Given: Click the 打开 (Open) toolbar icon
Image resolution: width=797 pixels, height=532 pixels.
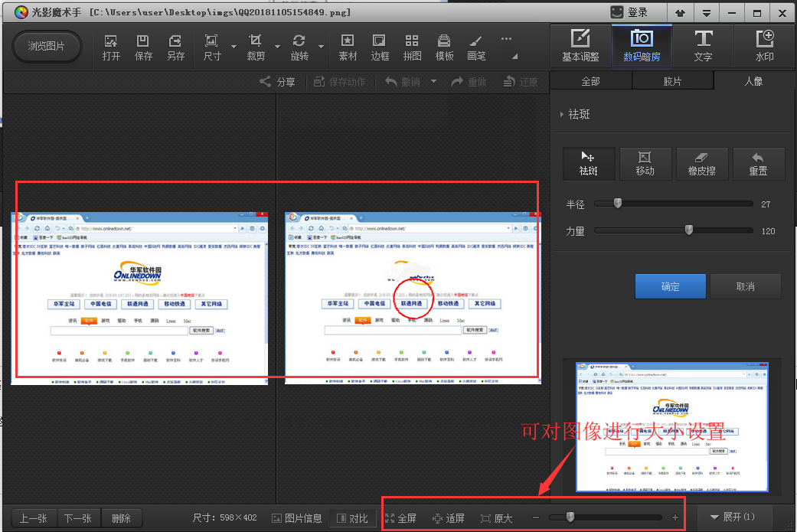Looking at the screenshot, I should point(111,47).
